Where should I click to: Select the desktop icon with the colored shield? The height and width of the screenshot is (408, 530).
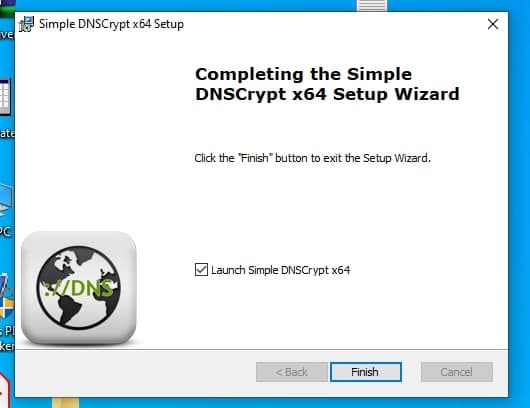7,297
